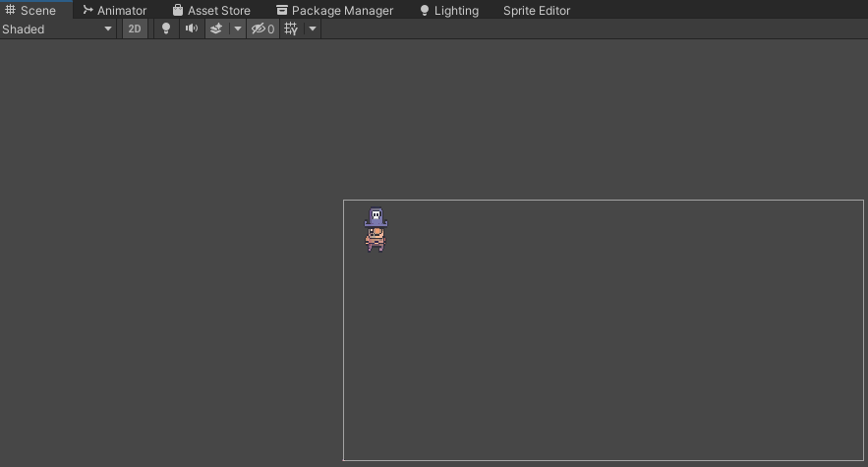Image resolution: width=868 pixels, height=467 pixels.
Task: Select the pirate character sprite in scene
Action: [376, 229]
